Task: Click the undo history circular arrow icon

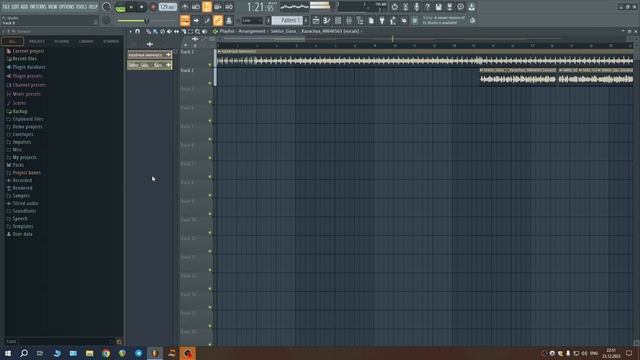Action: tap(394, 7)
